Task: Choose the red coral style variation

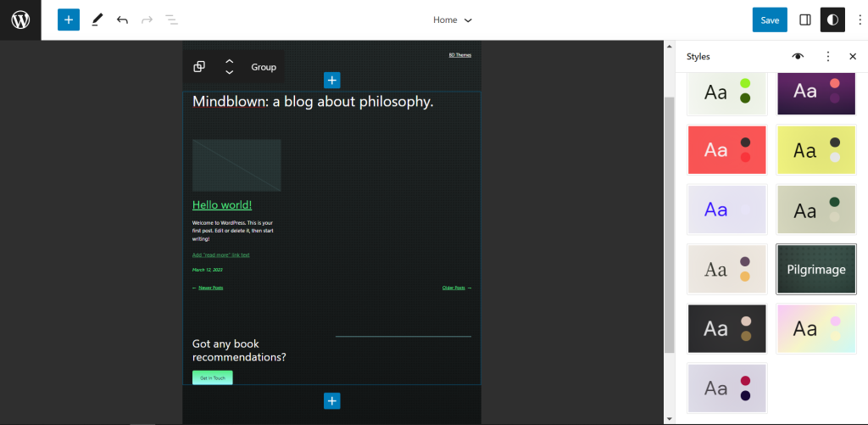Action: [x=726, y=149]
